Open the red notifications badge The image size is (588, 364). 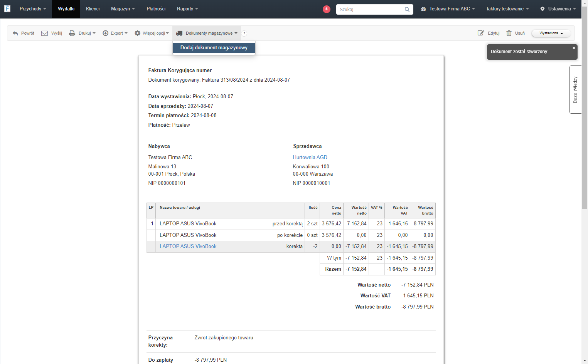pyautogui.click(x=327, y=9)
